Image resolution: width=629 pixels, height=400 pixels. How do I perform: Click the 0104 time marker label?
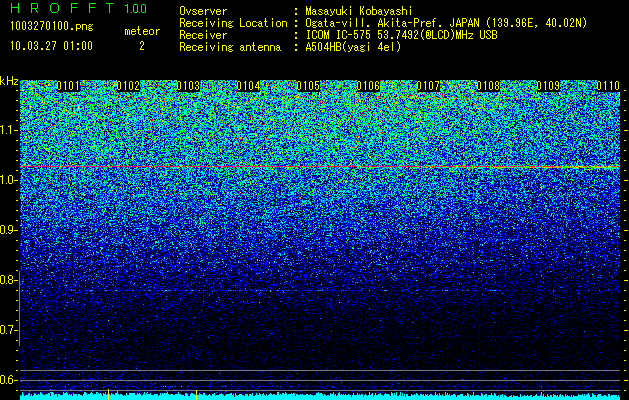(x=248, y=86)
